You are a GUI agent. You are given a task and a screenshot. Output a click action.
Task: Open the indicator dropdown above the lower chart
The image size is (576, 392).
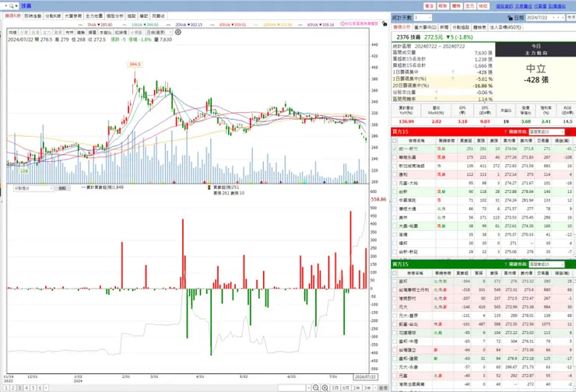[33, 188]
